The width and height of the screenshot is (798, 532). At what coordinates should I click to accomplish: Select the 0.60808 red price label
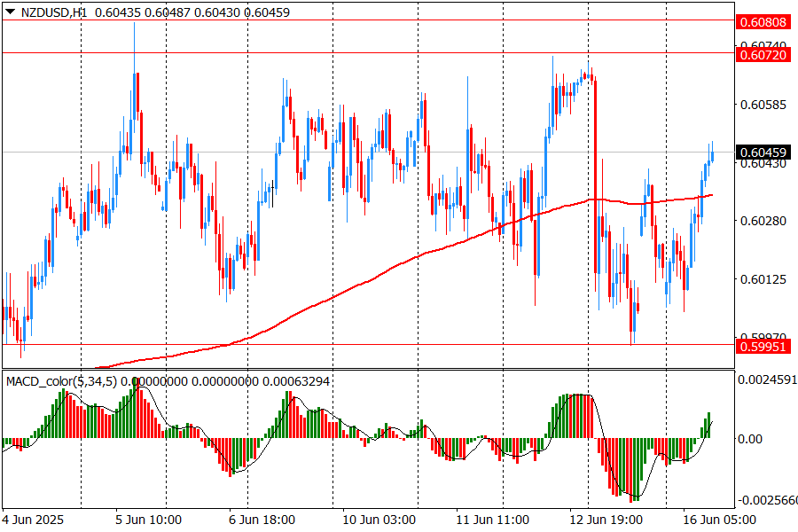point(762,20)
